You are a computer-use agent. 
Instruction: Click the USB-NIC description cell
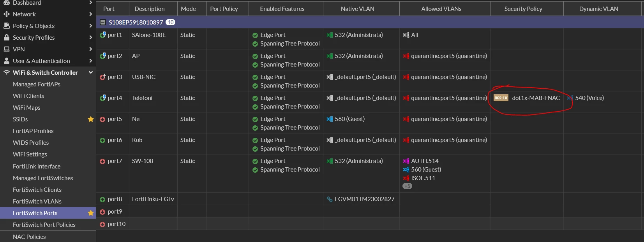[x=144, y=77]
